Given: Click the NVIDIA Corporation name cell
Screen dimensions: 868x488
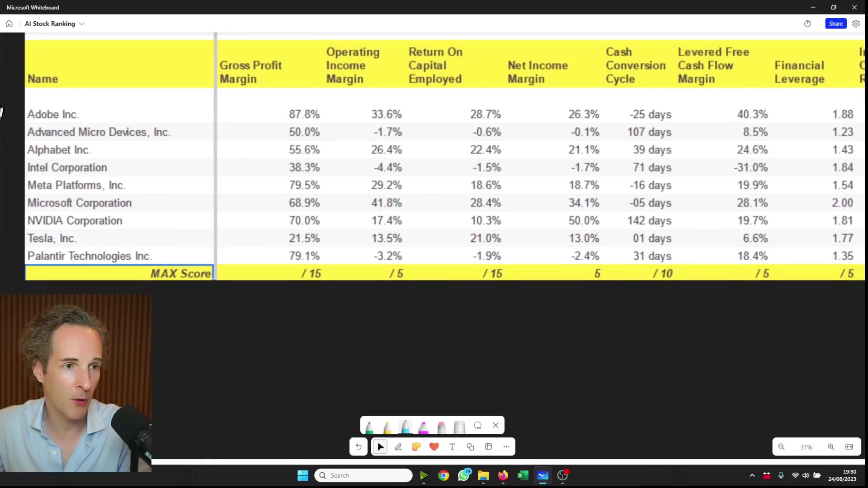Looking at the screenshot, I should [75, 221].
